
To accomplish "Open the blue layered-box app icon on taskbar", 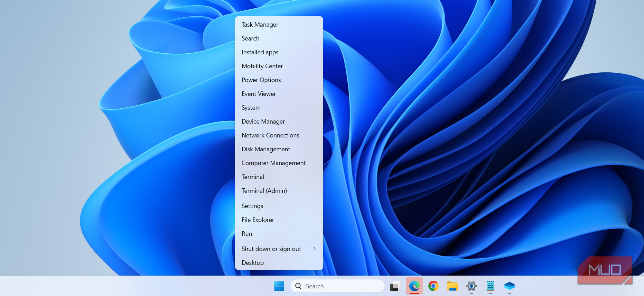I will pos(509,286).
